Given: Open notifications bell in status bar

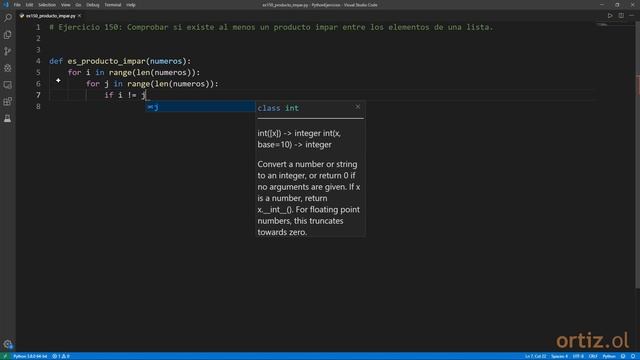Looking at the screenshot, I should 633,356.
